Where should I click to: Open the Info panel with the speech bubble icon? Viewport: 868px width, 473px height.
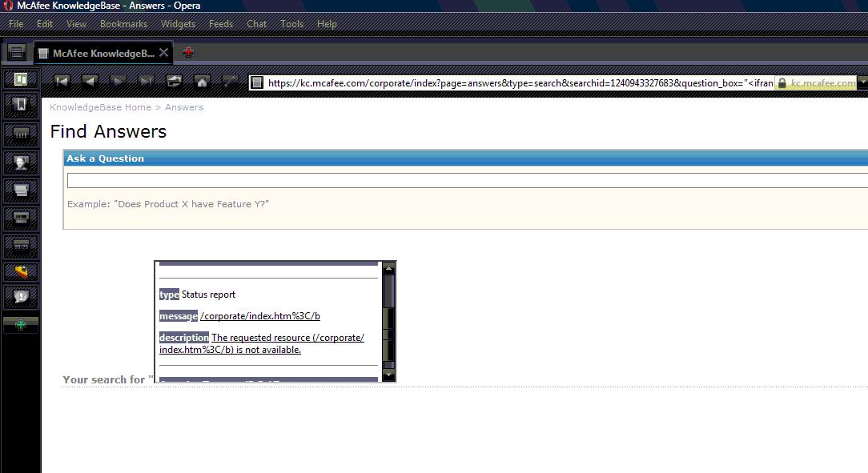click(21, 297)
